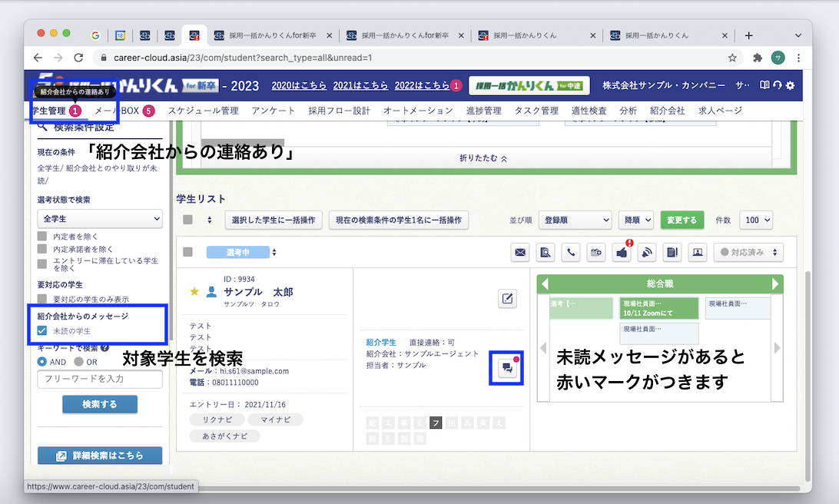Image resolution: width=839 pixels, height=504 pixels.
Task: Click inside the フリーワードを入力 input field
Action: 99,379
